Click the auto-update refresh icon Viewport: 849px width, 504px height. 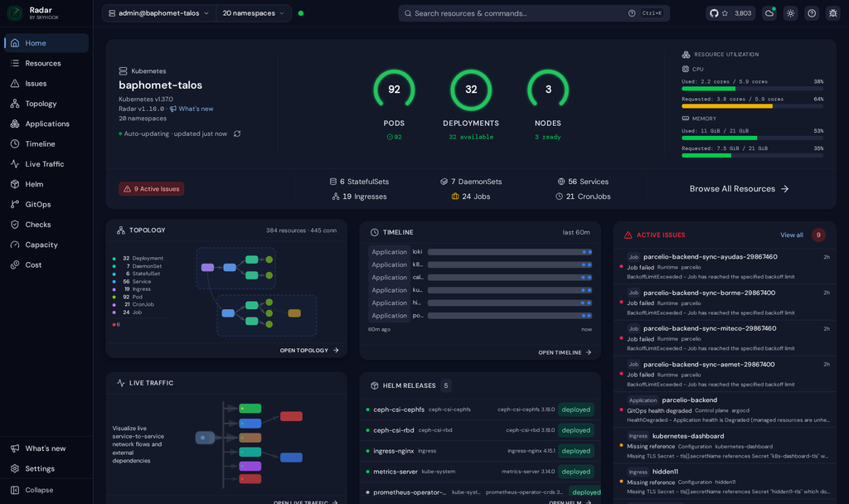(237, 133)
